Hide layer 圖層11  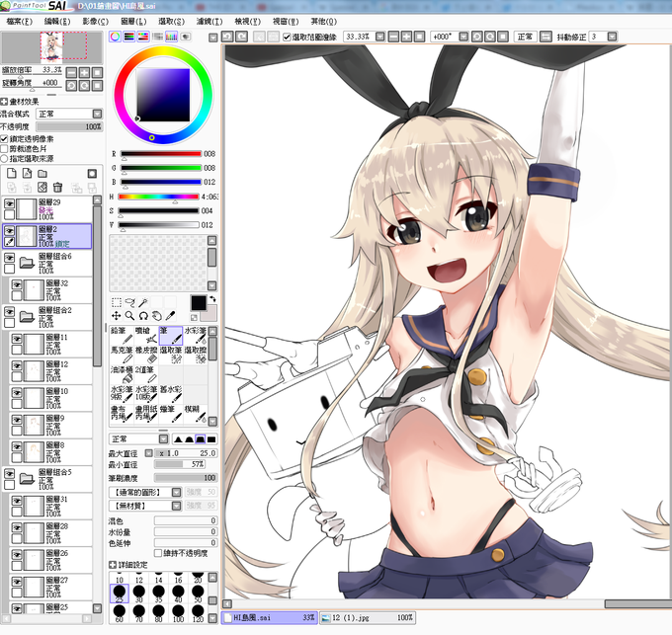coord(16,339)
